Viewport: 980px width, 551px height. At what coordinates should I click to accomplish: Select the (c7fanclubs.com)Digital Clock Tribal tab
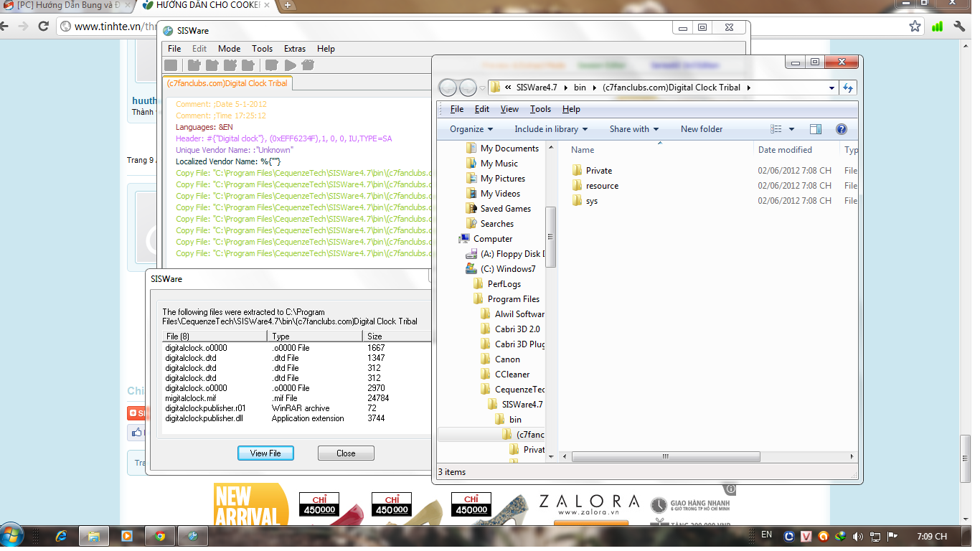tap(227, 83)
